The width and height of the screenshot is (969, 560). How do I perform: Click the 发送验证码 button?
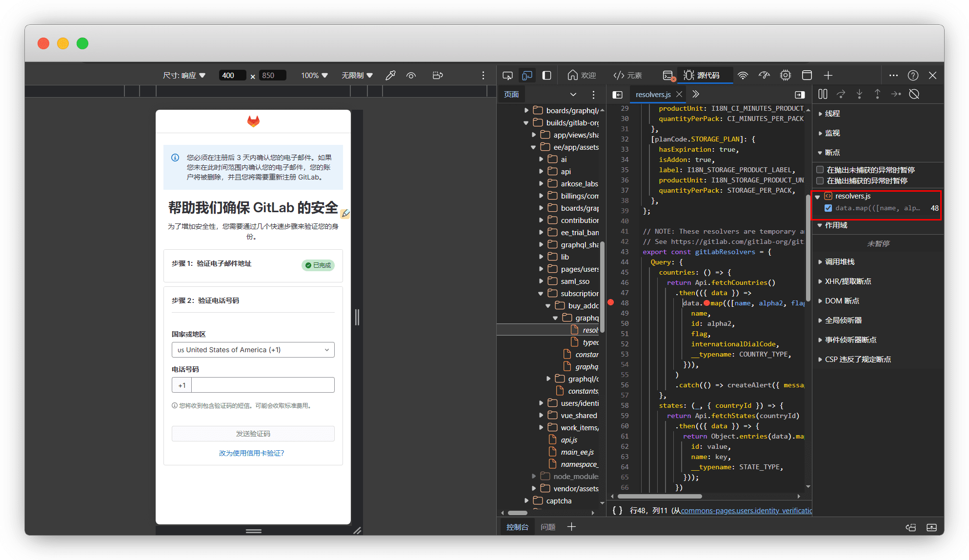[253, 434]
